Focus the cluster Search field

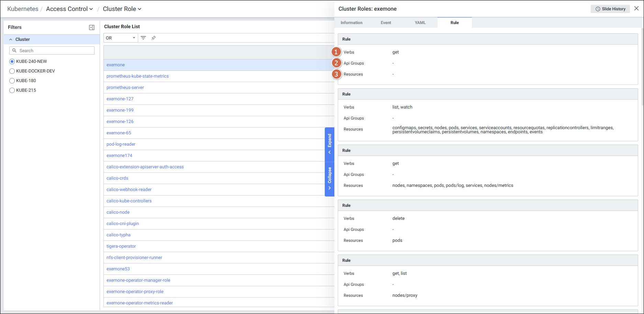pyautogui.click(x=55, y=51)
